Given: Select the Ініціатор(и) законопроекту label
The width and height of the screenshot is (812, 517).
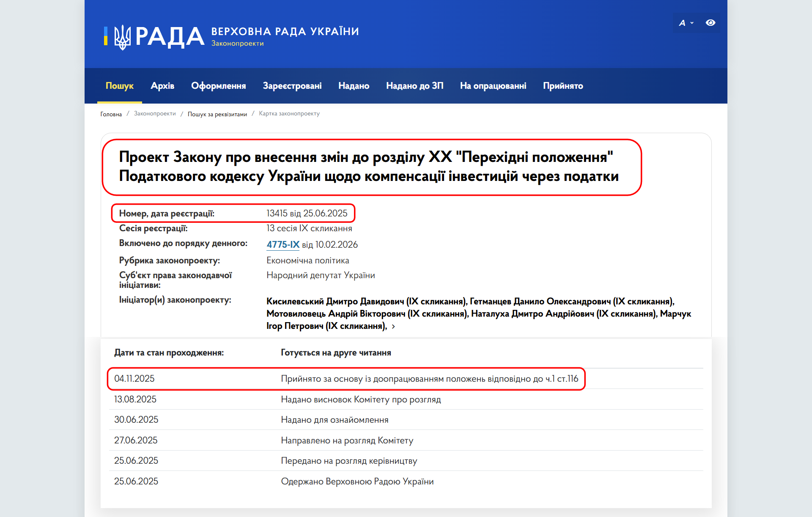Looking at the screenshot, I should click(x=175, y=300).
